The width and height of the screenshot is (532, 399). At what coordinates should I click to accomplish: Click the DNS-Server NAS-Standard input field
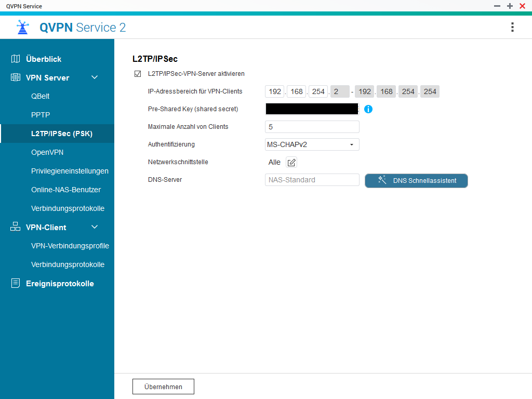tap(312, 180)
